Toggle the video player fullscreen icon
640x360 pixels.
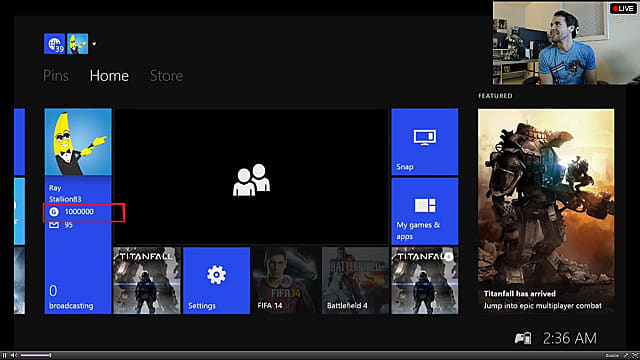(x=635, y=356)
